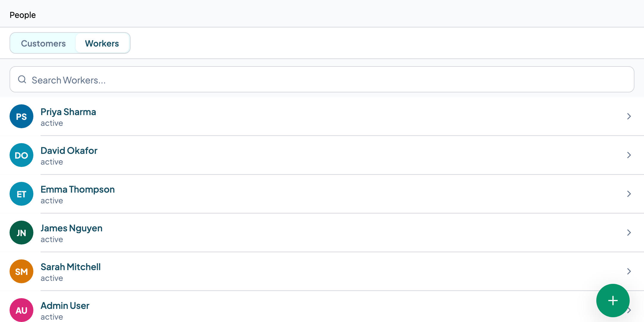Click Emma Thompson's ET avatar
644x322 pixels.
click(21, 194)
